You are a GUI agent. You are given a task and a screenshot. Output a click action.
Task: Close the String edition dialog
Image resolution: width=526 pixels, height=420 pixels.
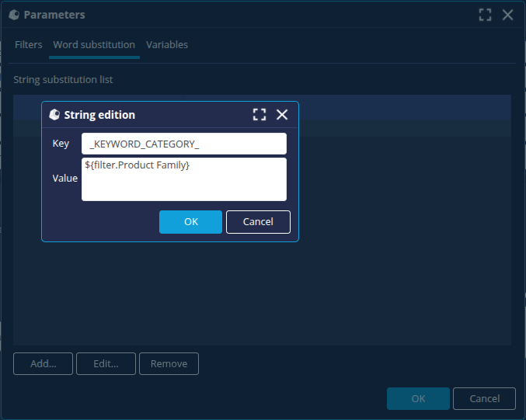click(x=282, y=115)
